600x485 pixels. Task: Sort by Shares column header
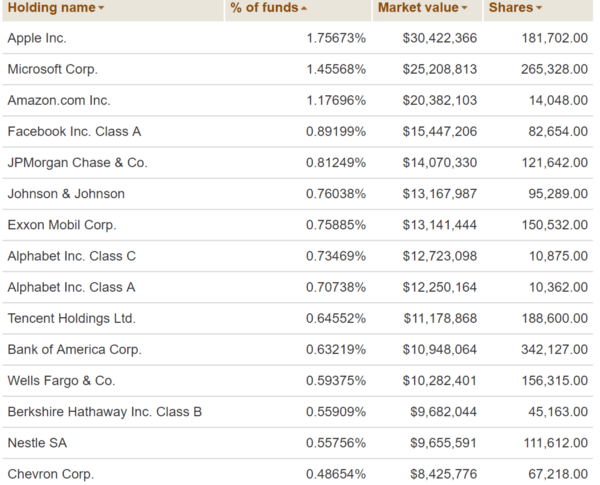click(515, 8)
